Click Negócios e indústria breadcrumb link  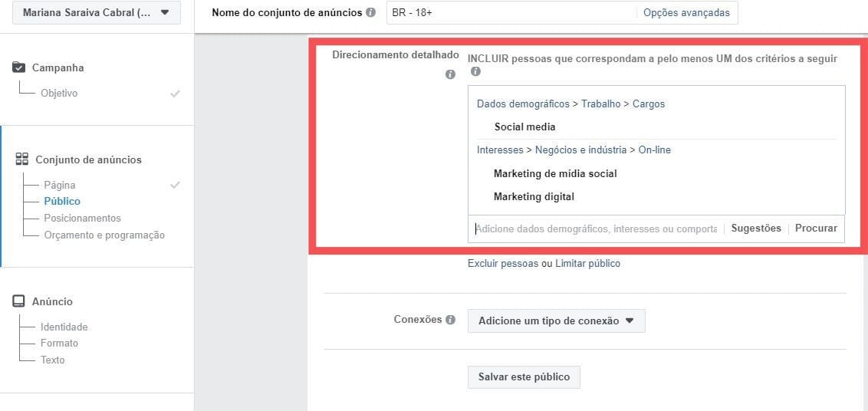point(581,150)
